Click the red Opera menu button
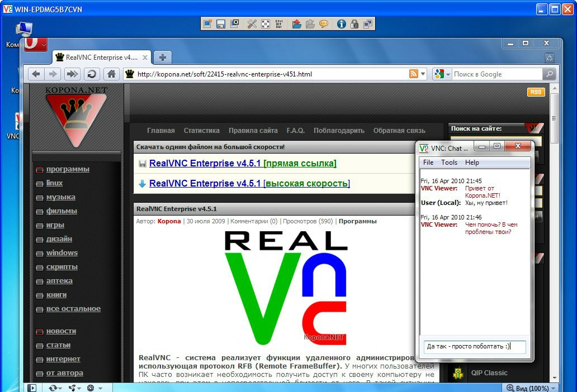This screenshot has width=577, height=392. tap(36, 44)
